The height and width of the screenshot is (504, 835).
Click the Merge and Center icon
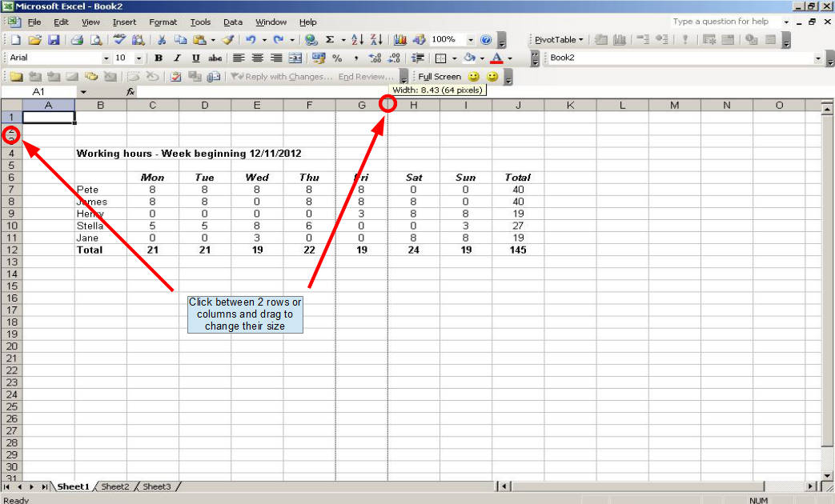tap(295, 58)
